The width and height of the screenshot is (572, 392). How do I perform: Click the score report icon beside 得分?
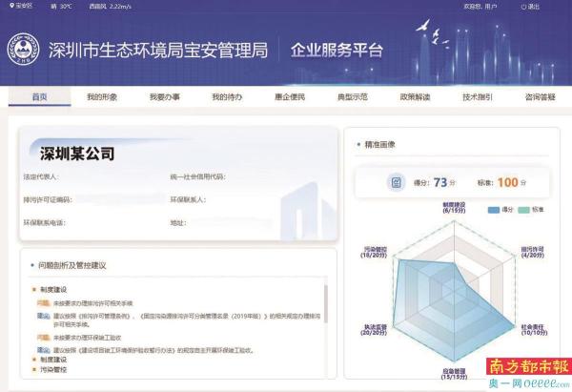pos(397,181)
